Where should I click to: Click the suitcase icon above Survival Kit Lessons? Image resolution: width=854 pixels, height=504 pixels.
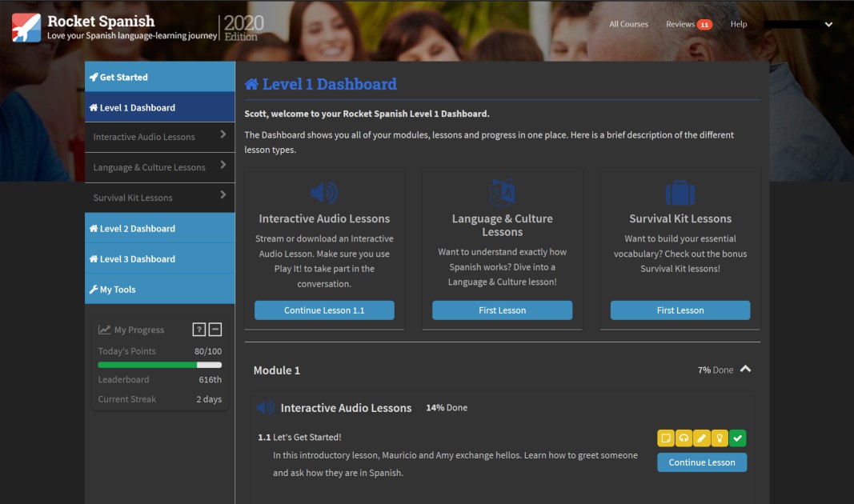[680, 193]
